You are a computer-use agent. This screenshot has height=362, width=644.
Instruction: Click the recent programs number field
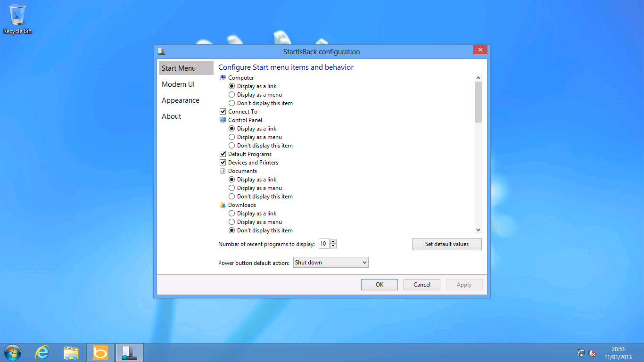pos(324,244)
